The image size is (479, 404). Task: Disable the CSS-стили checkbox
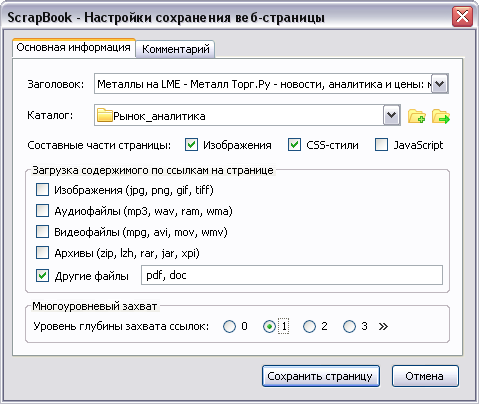(x=294, y=145)
